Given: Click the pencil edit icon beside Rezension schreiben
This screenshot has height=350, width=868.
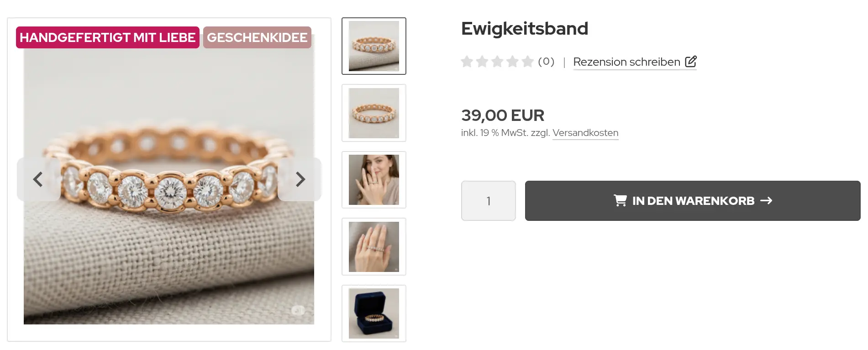Looking at the screenshot, I should click(691, 61).
